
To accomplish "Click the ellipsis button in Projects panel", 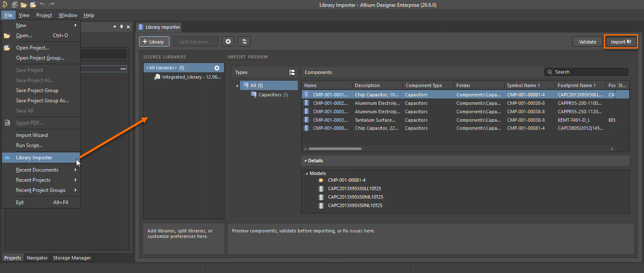I will point(123,69).
